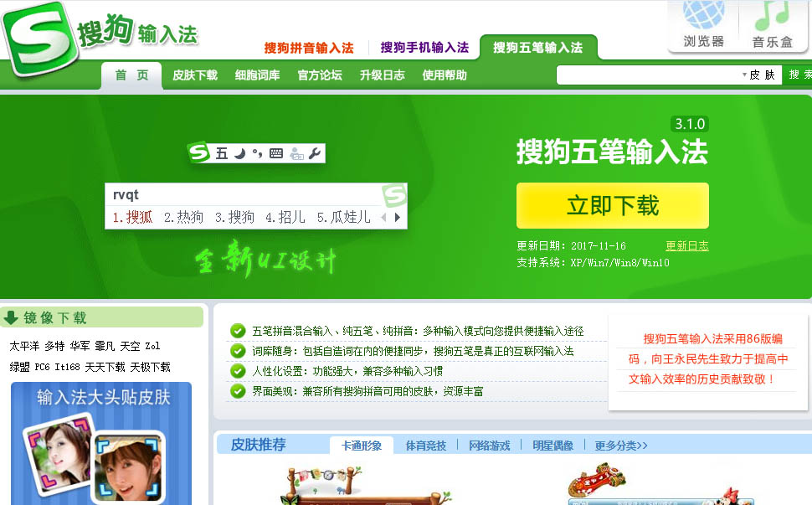
Task: Click the search input field
Action: click(x=649, y=75)
